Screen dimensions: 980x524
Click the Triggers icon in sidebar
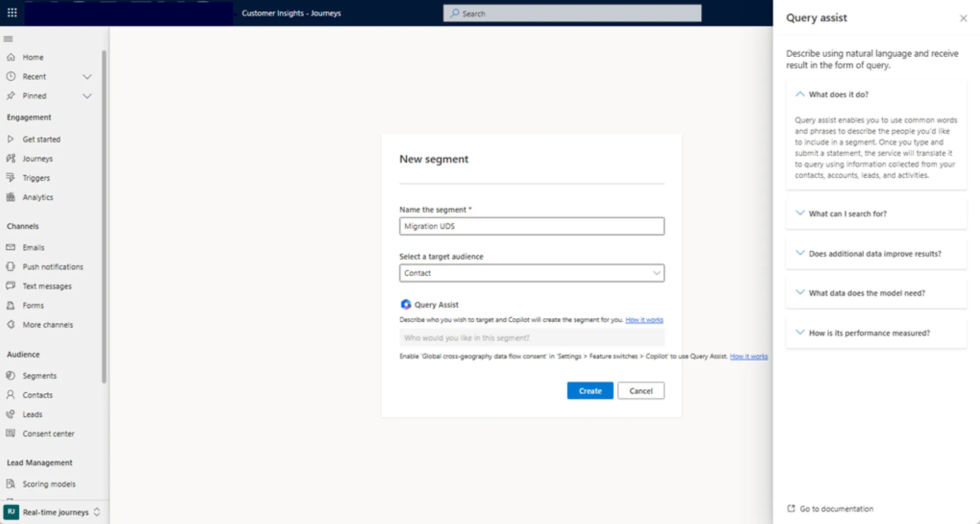tap(11, 177)
